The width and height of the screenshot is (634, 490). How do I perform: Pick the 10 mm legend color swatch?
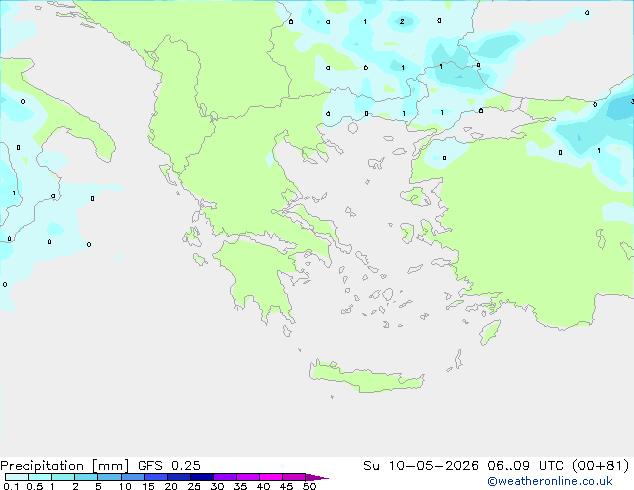click(x=132, y=477)
